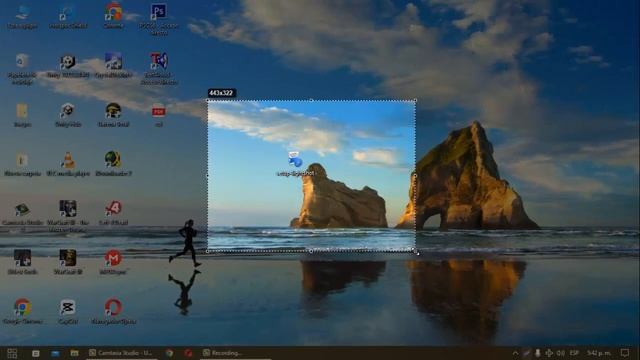
Task: Select the CapCut desktop shortcut
Action: 68,311
